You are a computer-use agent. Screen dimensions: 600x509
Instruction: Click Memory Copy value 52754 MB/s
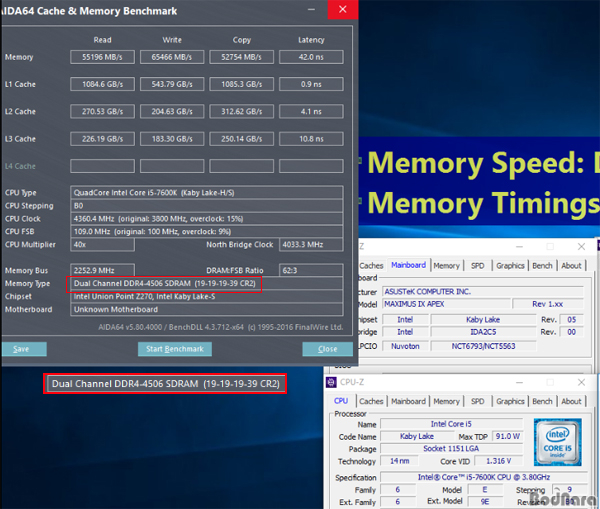241,57
